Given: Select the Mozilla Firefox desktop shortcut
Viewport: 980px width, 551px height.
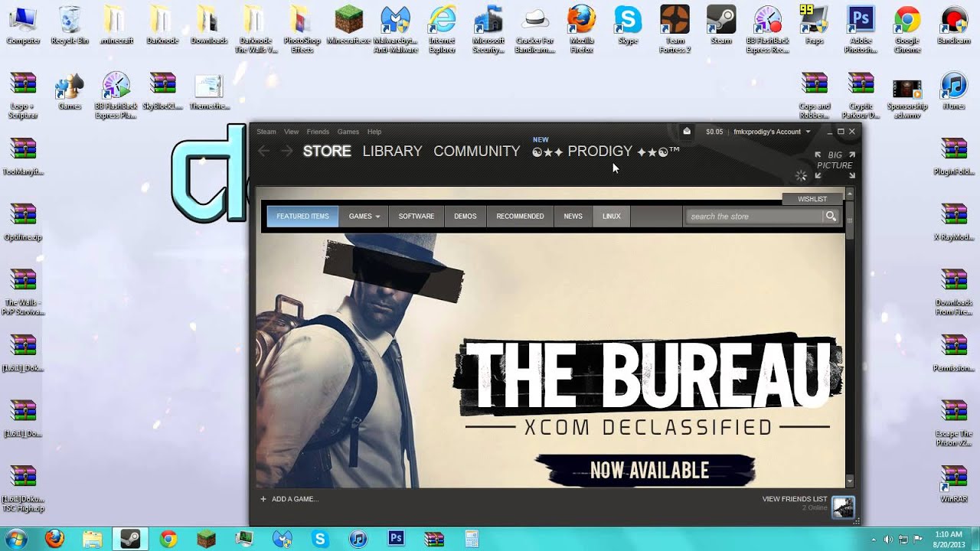Looking at the screenshot, I should (582, 30).
